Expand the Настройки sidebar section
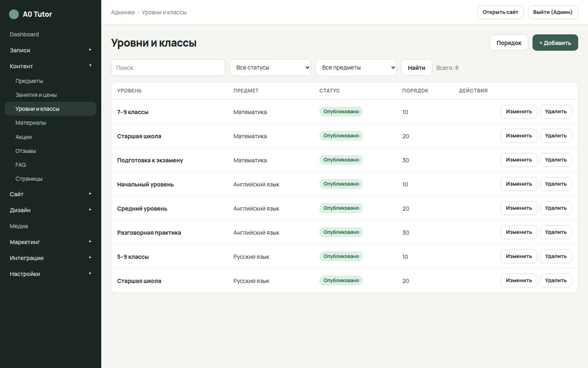 [50, 274]
